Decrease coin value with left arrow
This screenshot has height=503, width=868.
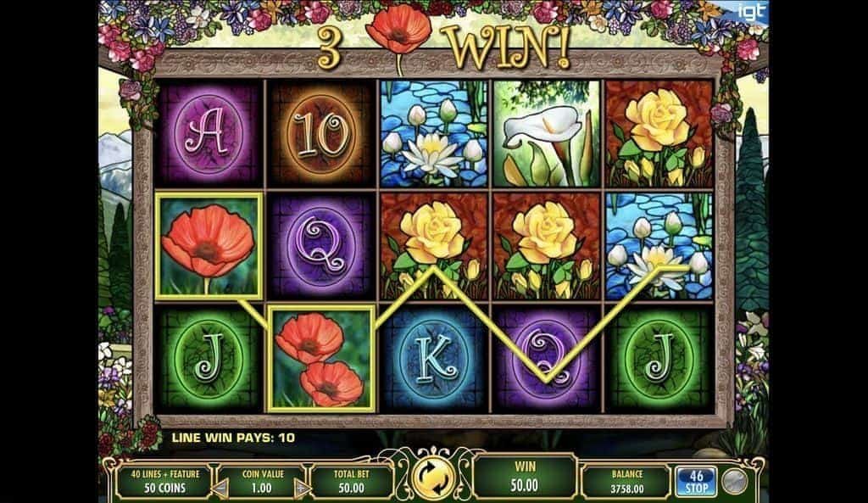point(221,489)
